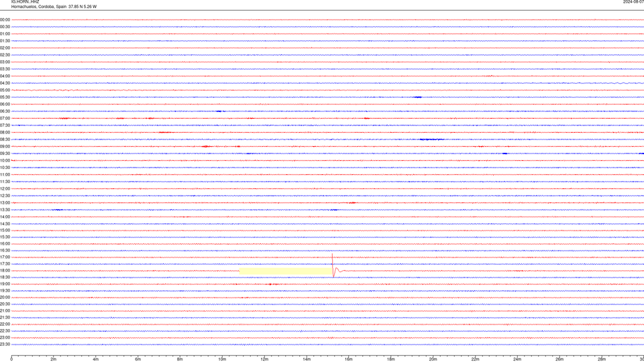Click the 20:00 time label
The height and width of the screenshot is (362, 644).
(x=5, y=298)
